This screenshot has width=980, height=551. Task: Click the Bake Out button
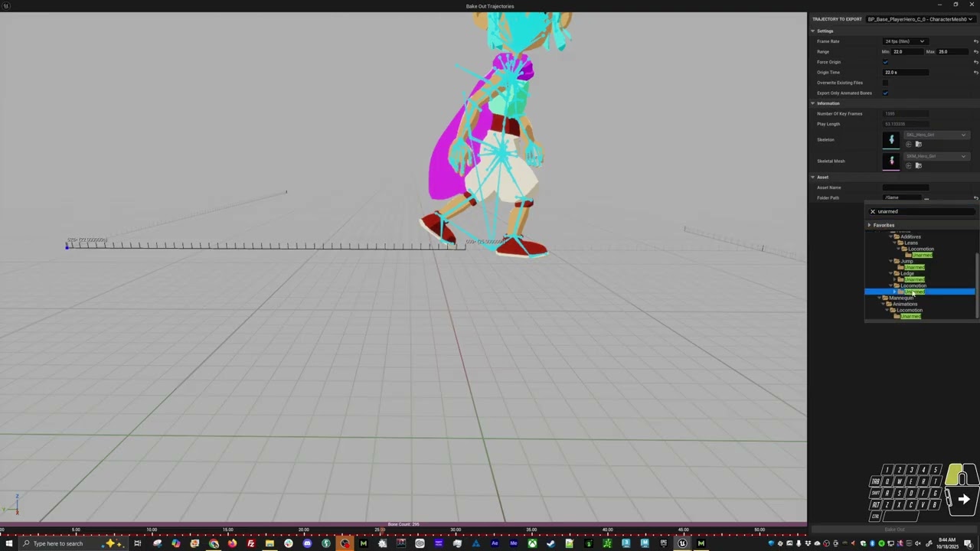point(894,530)
